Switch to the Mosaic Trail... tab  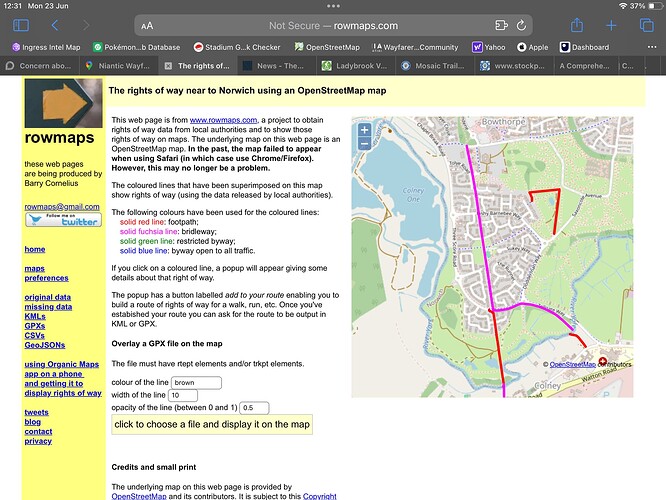(435, 66)
